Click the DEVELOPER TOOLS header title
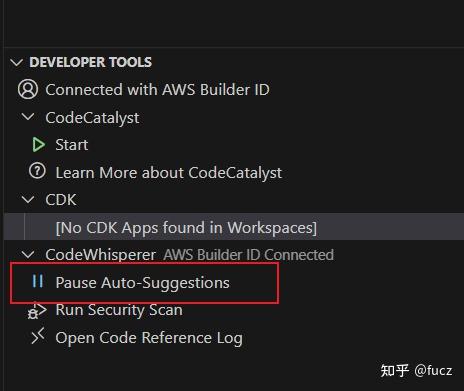The height and width of the screenshot is (391, 464). (91, 62)
